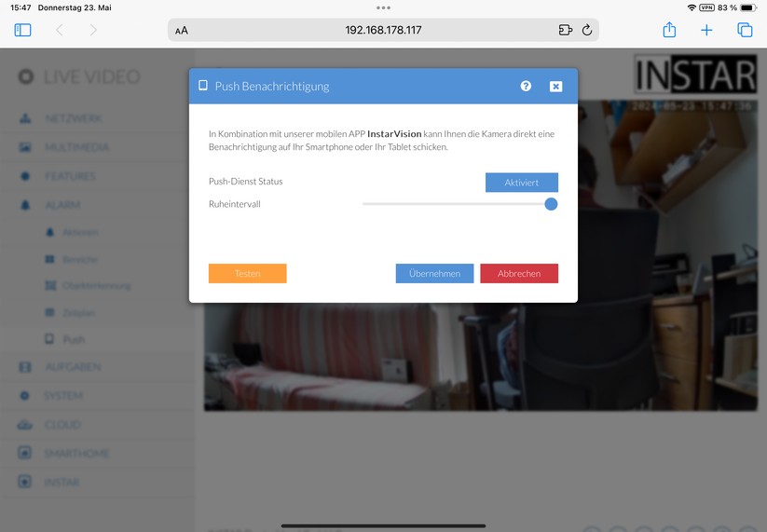Tap the Wi-Fi status icon
Image resolution: width=767 pixels, height=532 pixels.
pyautogui.click(x=692, y=7)
